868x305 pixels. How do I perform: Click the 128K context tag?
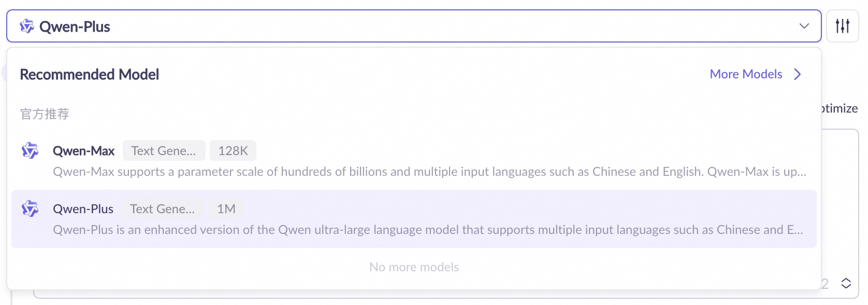tap(233, 151)
